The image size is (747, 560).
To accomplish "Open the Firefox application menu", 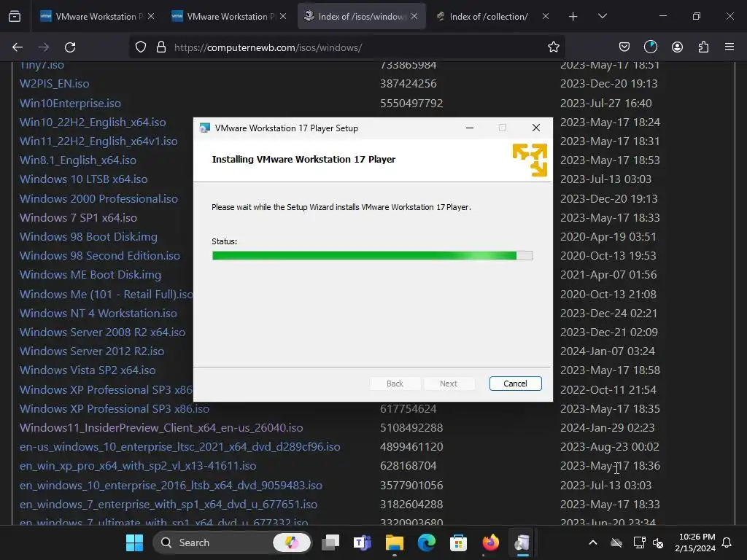I will 729,47.
